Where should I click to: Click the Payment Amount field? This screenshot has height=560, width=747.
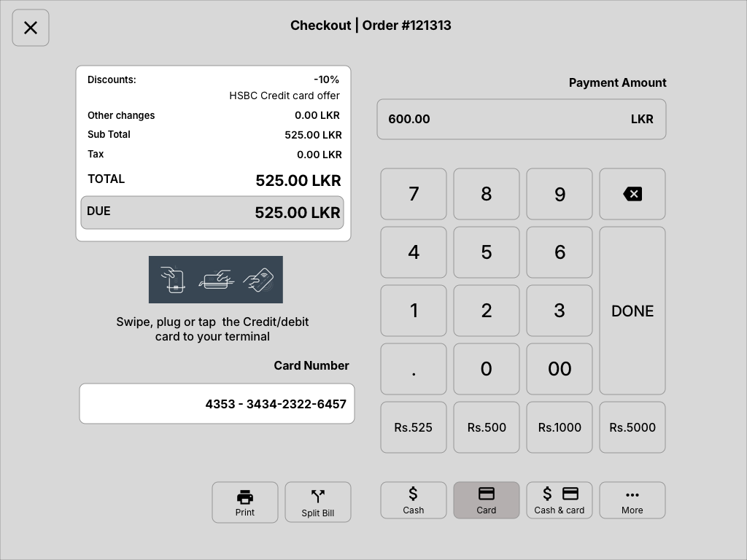pos(521,119)
